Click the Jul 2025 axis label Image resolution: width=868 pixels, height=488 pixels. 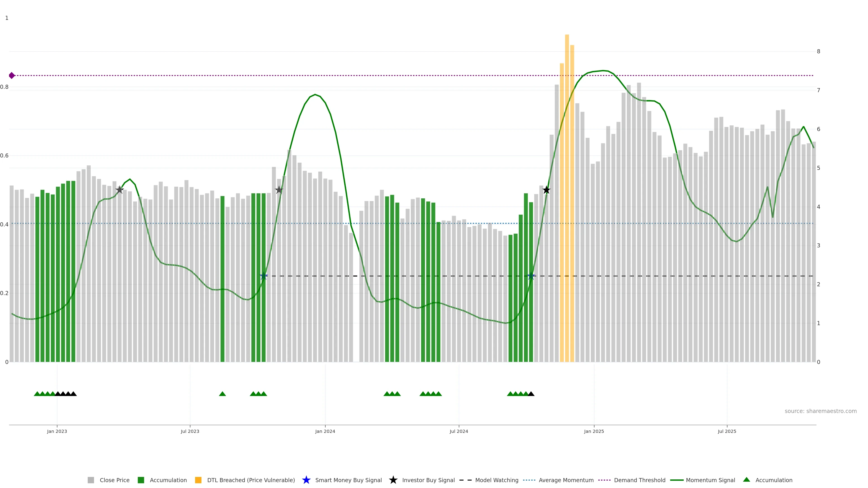[727, 431]
